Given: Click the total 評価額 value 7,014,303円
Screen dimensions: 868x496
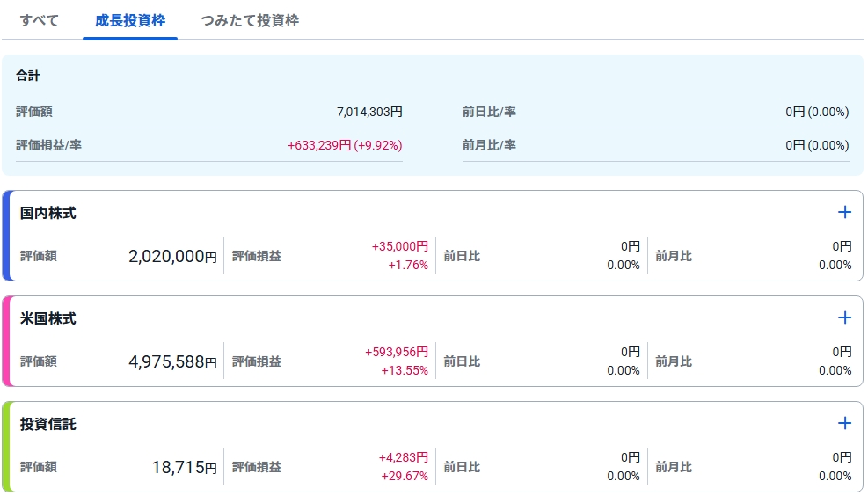Looking at the screenshot, I should [x=369, y=113].
